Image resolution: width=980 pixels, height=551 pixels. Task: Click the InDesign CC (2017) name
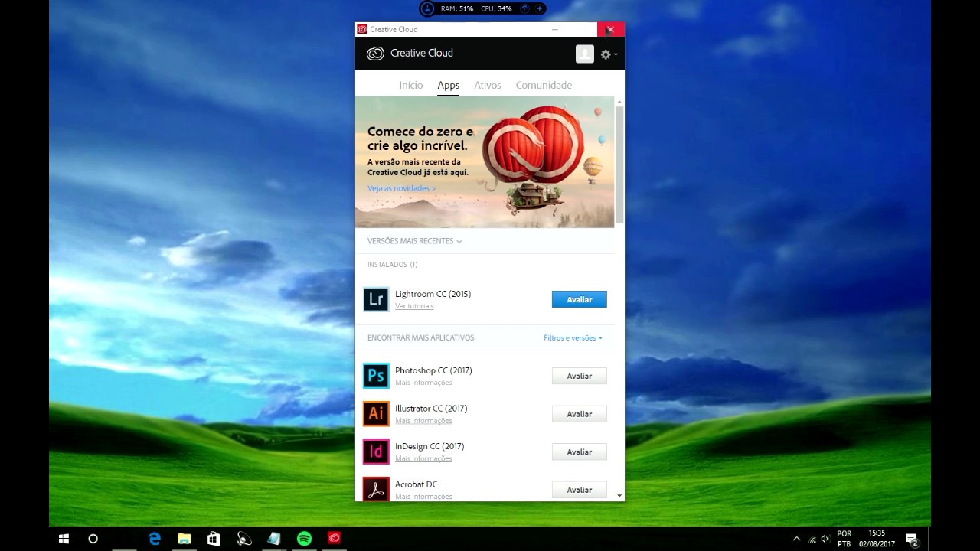pos(430,446)
